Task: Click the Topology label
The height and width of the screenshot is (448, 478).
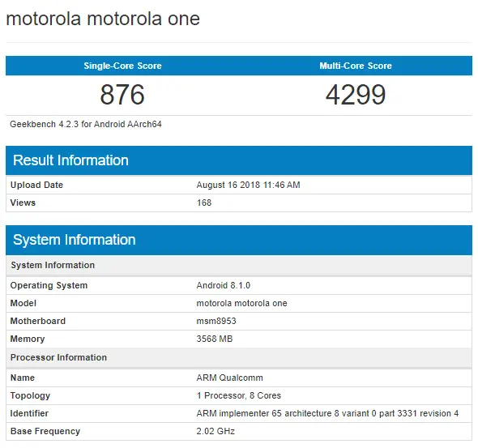Action: [30, 395]
